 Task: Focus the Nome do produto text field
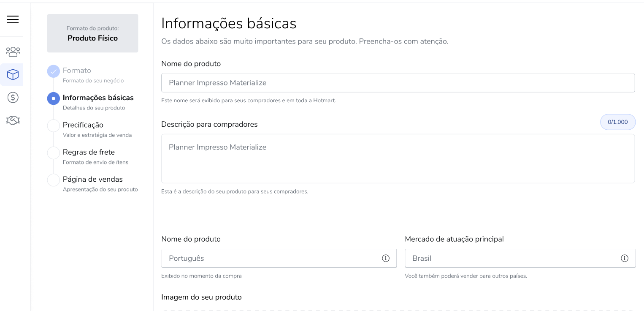[398, 83]
